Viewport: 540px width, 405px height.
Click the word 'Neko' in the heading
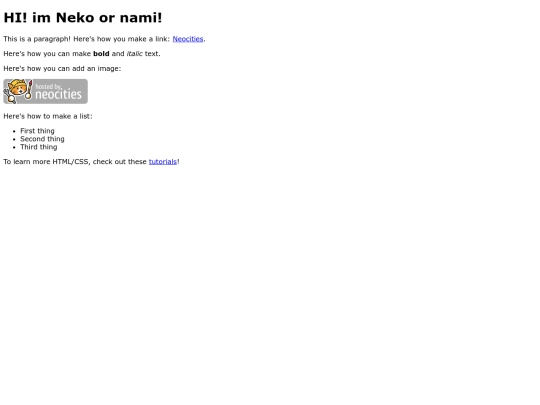pyautogui.click(x=75, y=18)
